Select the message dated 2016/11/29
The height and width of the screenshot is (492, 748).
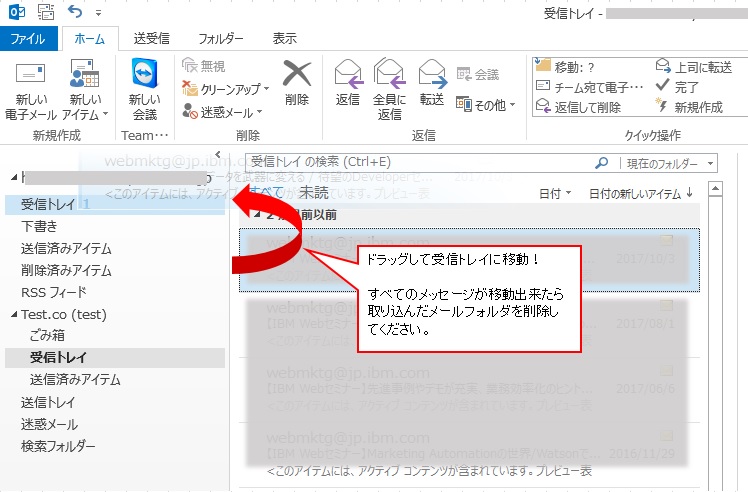click(x=469, y=454)
